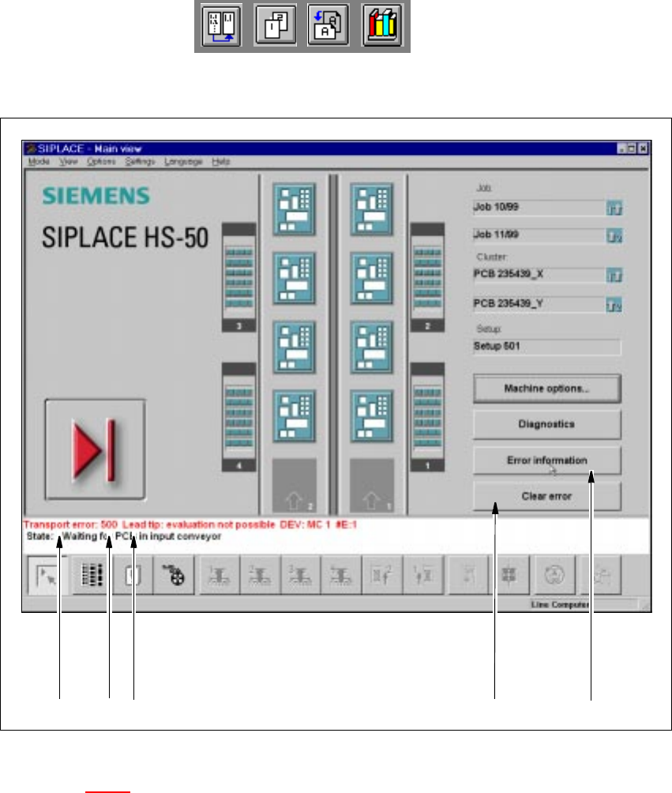Click the red Transport error 500 message
Viewport: 672px width, 793px height.
coord(190,524)
